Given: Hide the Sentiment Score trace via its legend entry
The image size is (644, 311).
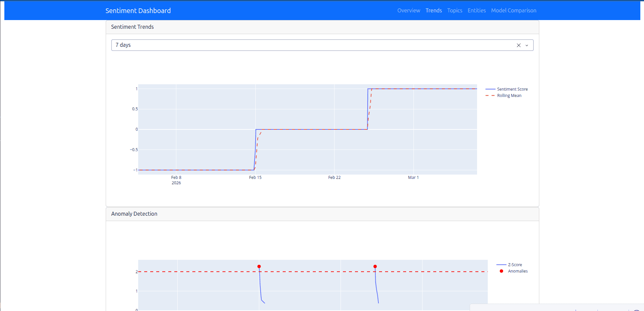Looking at the screenshot, I should [x=512, y=89].
